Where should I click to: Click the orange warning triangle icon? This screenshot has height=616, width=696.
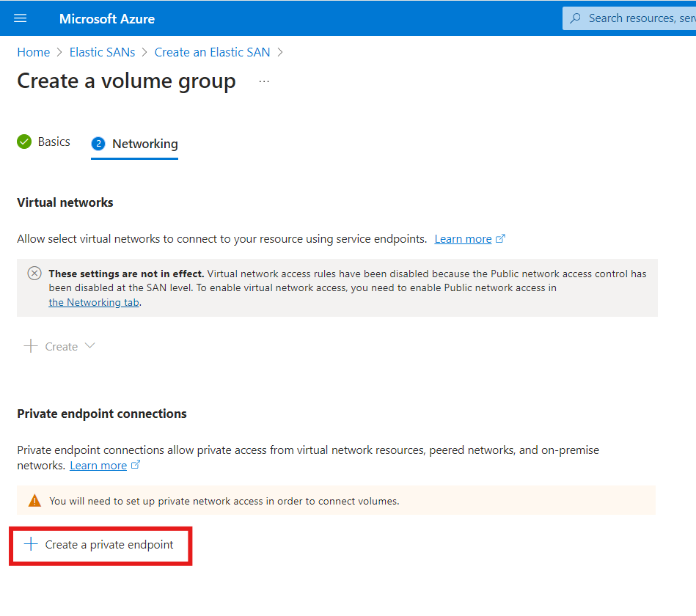click(x=34, y=501)
